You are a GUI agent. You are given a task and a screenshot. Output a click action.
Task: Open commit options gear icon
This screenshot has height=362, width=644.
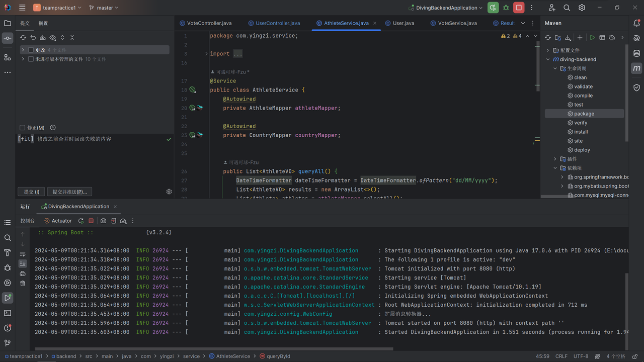pos(169,192)
